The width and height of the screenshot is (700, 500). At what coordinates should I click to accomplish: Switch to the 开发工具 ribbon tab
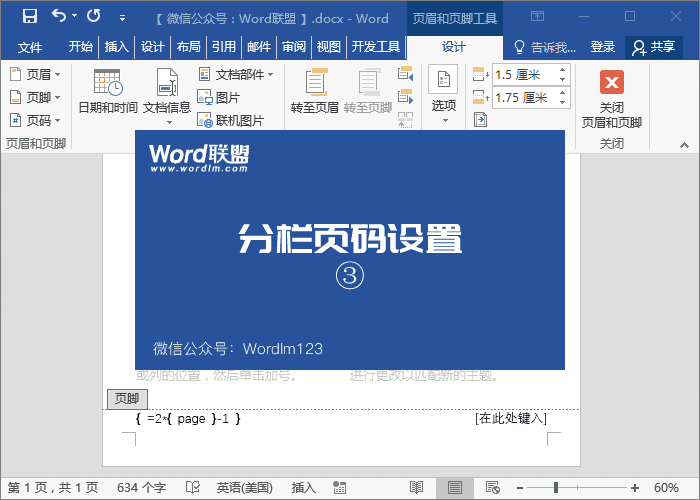376,46
